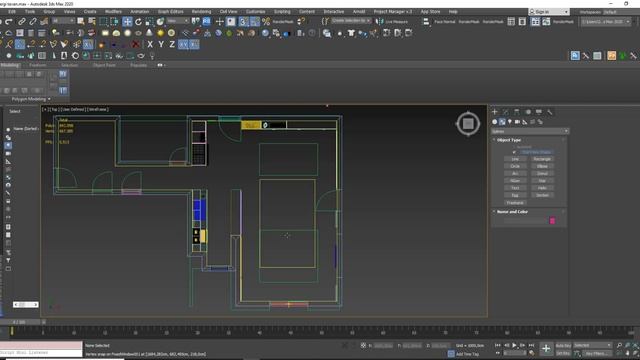
Task: Click the Helix shape button
Action: click(542, 188)
